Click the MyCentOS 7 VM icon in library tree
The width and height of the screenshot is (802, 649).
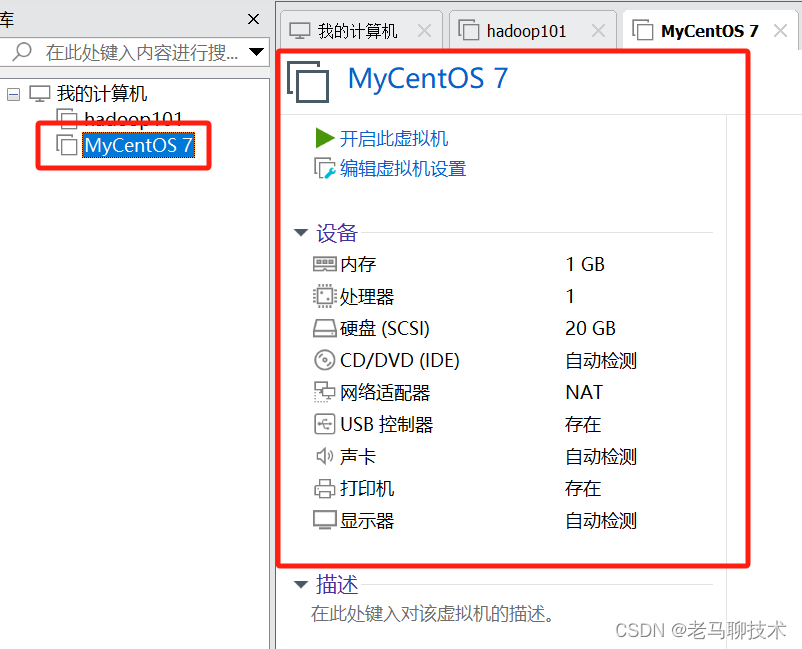coord(67,145)
